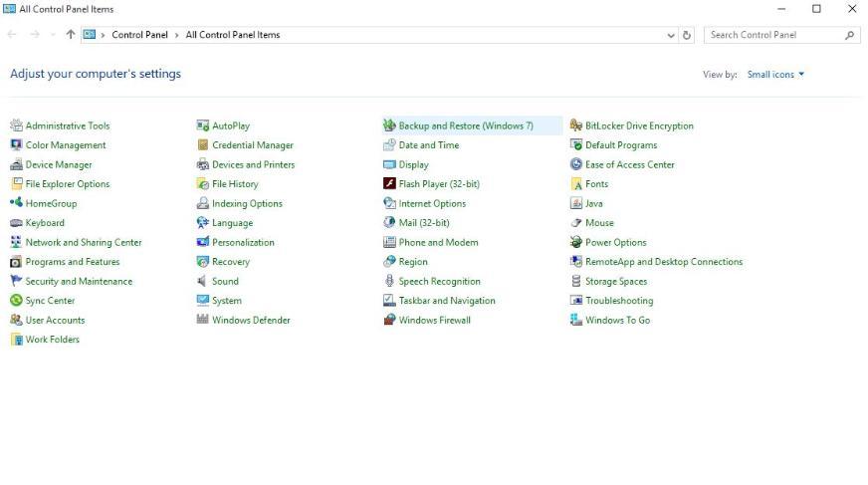Image resolution: width=868 pixels, height=485 pixels.
Task: Open the Backup and Restore icon
Action: tap(389, 125)
